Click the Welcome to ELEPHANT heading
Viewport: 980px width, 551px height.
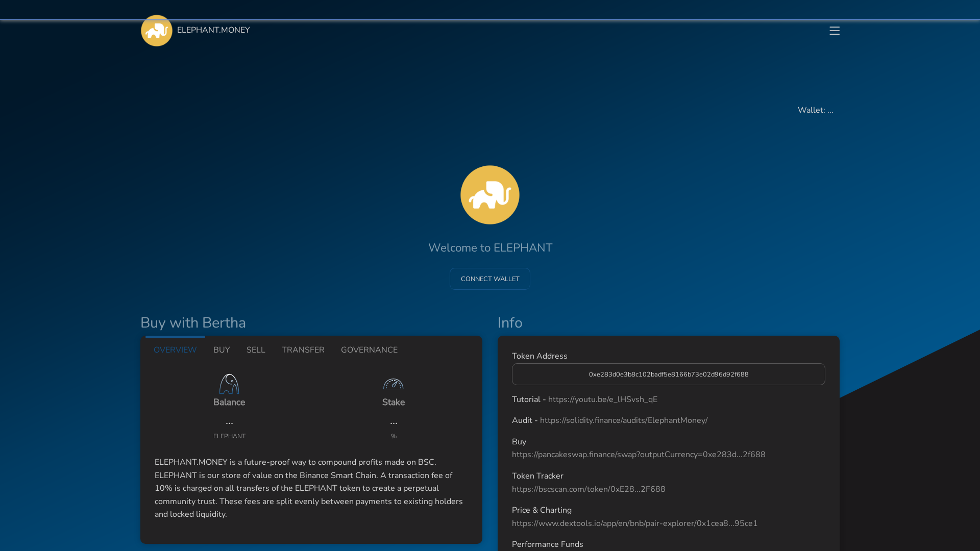click(490, 248)
